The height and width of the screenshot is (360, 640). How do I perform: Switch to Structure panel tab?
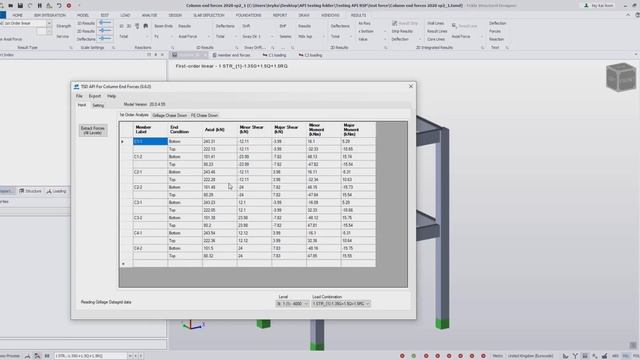[x=30, y=191]
